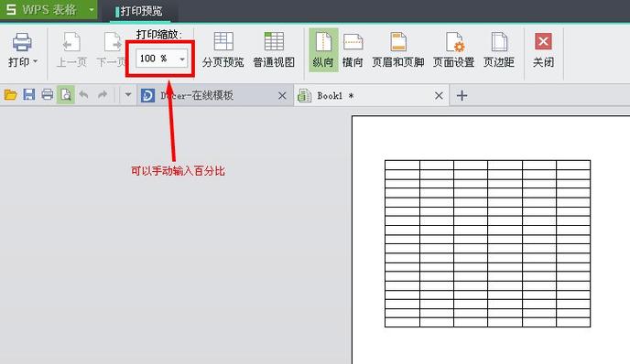Select the Print Preview (打印预览) tab
630x364 pixels.
(139, 11)
